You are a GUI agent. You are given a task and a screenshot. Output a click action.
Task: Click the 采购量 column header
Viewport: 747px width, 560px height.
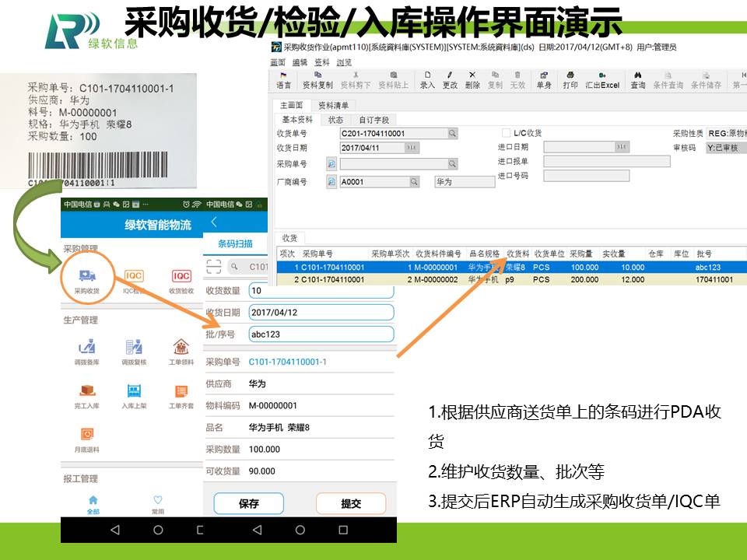coord(581,254)
